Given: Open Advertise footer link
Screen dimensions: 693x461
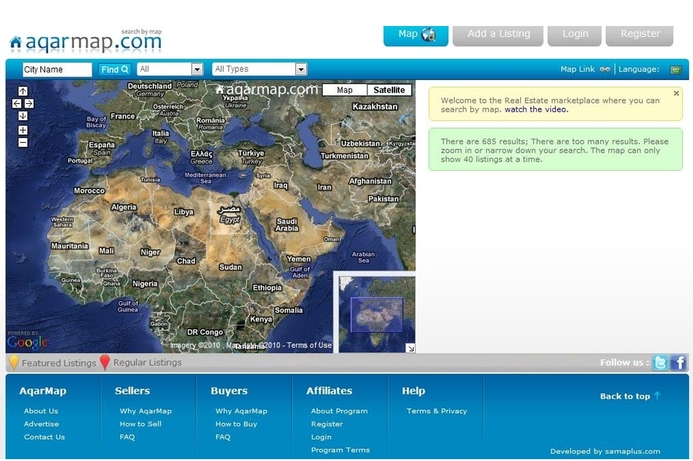Looking at the screenshot, I should click(41, 424).
